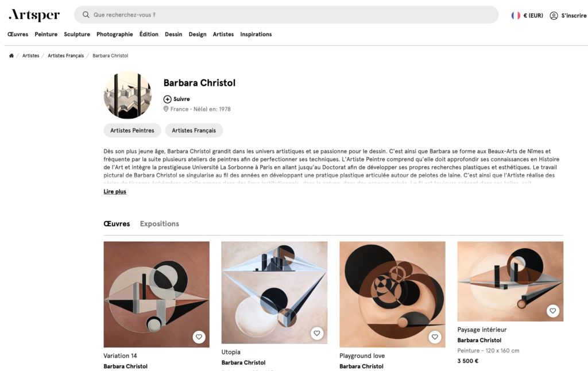Favorite the Utopia artwork heart
The image size is (588, 371).
click(317, 333)
